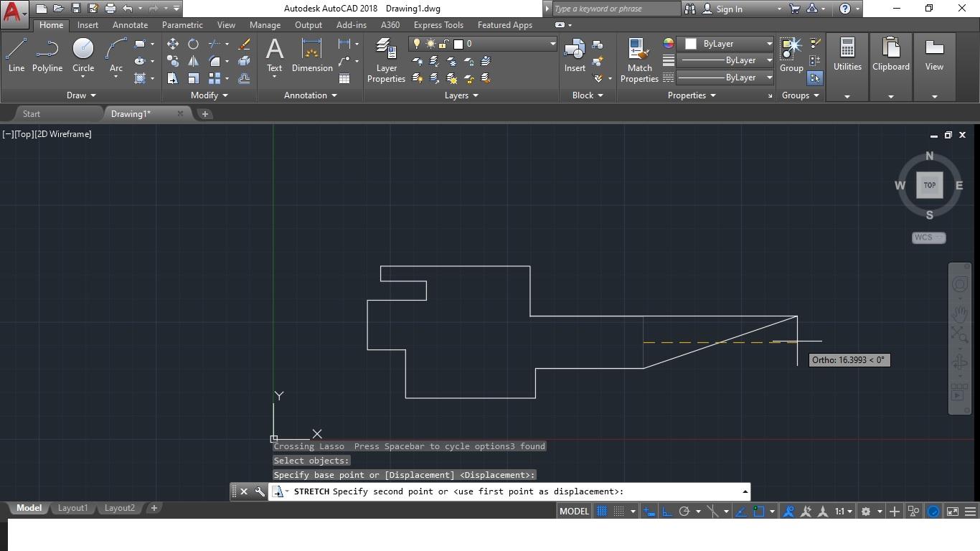
Task: Select the Line tool
Action: coord(16,56)
